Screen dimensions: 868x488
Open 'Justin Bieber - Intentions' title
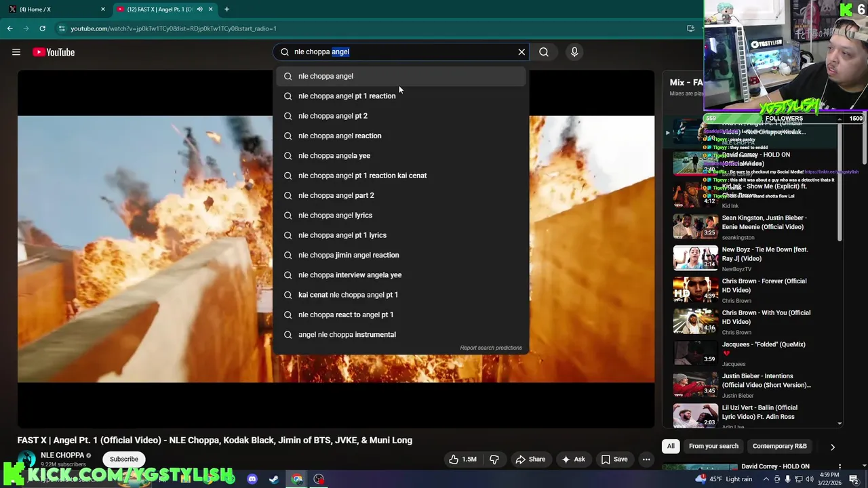point(766,380)
